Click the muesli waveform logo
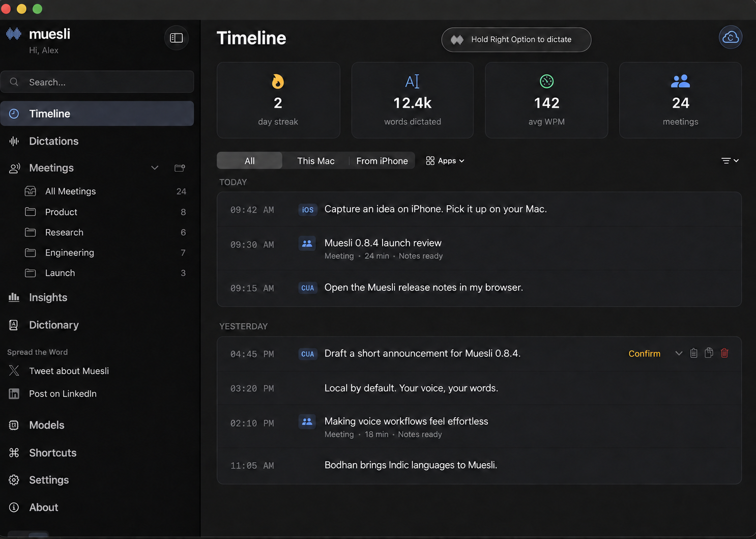The height and width of the screenshot is (539, 756). (x=14, y=34)
